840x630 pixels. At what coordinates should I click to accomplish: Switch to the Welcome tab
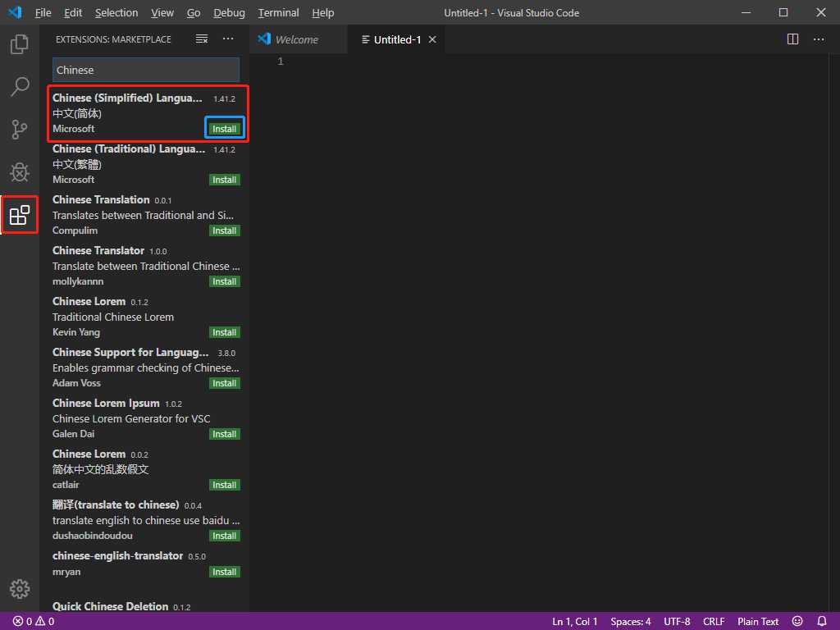[298, 39]
